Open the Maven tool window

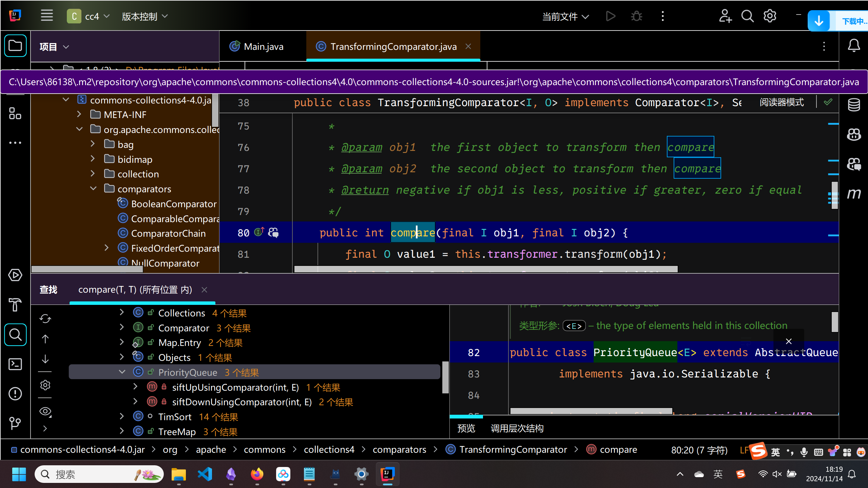[854, 194]
